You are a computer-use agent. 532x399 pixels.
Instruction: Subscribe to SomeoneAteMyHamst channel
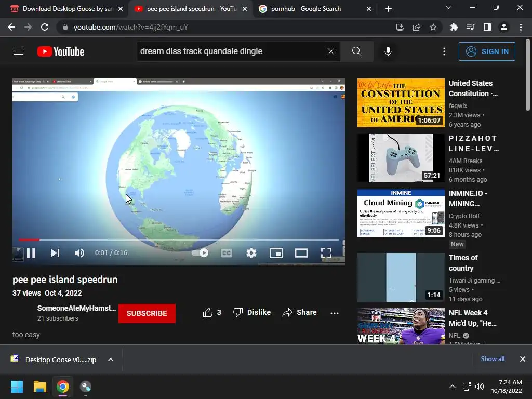tap(147, 313)
